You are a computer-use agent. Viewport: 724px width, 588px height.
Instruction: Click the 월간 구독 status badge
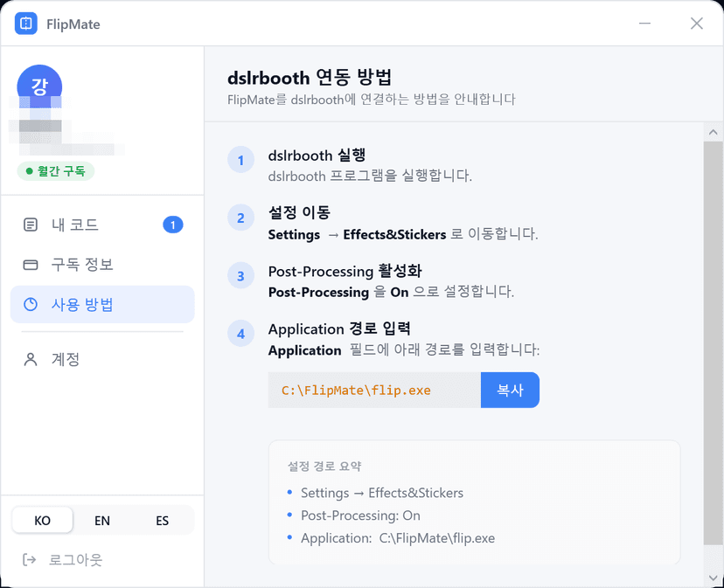click(x=55, y=171)
